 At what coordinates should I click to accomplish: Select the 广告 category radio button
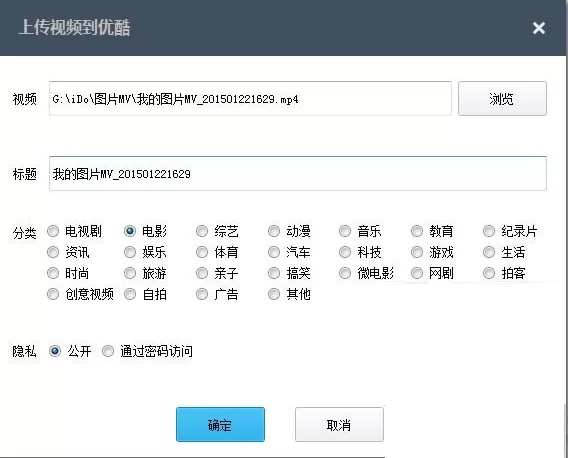point(202,294)
